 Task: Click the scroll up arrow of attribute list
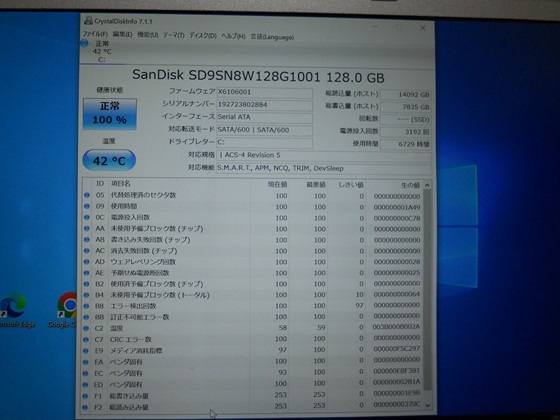click(x=427, y=185)
